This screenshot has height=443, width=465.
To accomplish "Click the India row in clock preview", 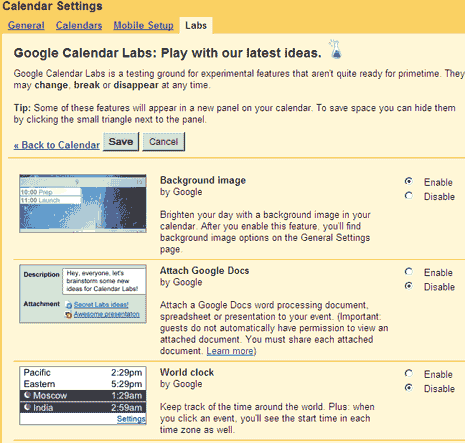I will [x=83, y=408].
